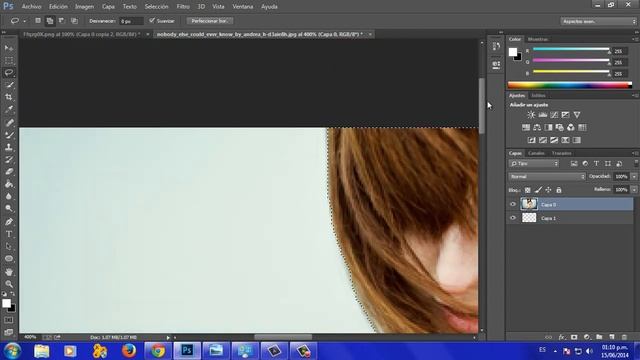640x360 pixels.
Task: Toggle lock all padlock button
Action: click(x=559, y=190)
